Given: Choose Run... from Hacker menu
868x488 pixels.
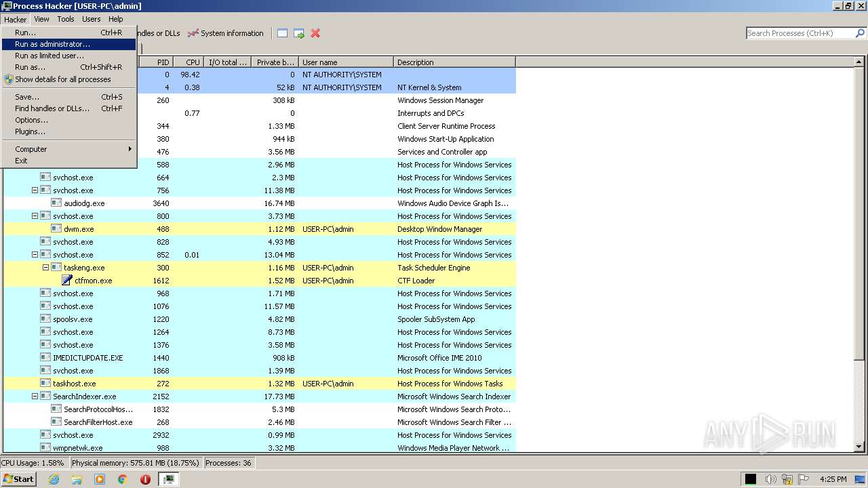Looking at the screenshot, I should (x=68, y=33).
